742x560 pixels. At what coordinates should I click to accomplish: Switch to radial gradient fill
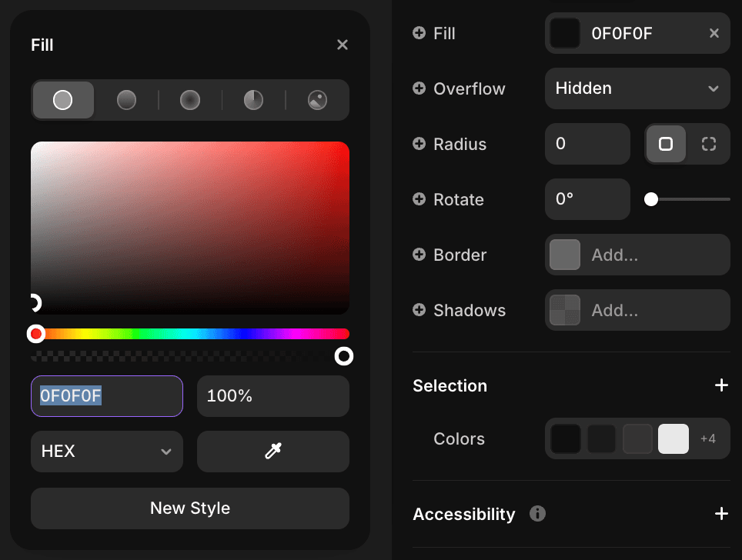189,100
